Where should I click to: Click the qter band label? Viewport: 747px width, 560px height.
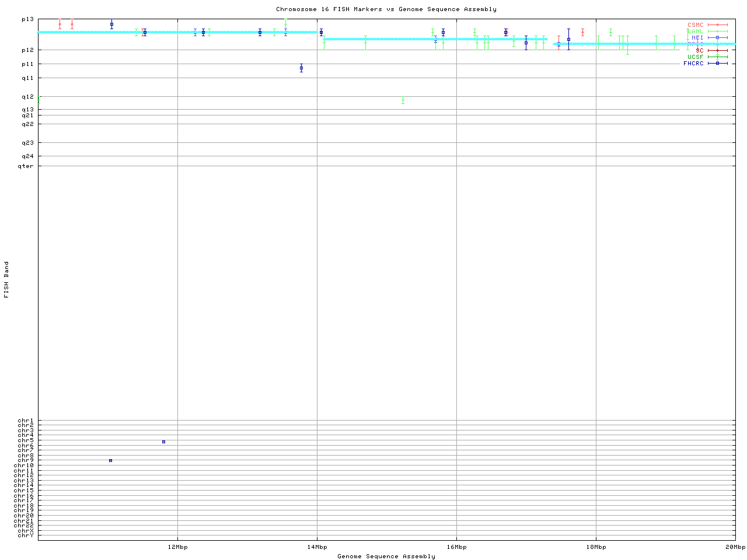(26, 166)
